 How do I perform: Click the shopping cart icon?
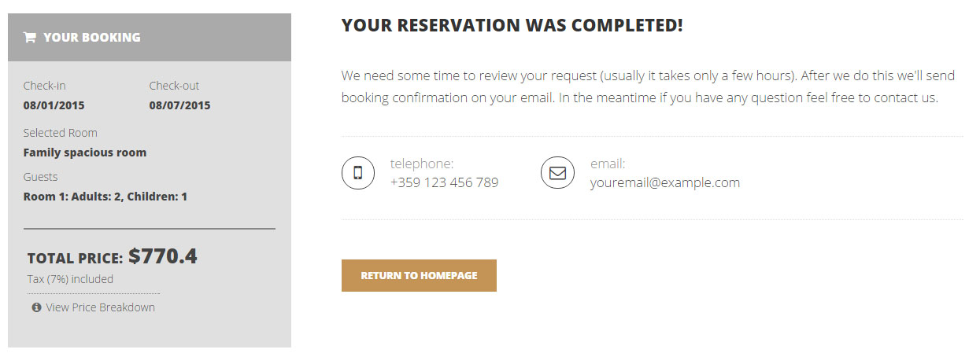coord(30,37)
